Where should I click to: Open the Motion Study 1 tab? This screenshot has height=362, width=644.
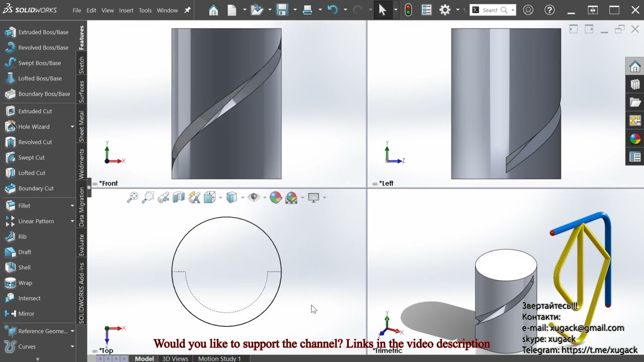219,358
